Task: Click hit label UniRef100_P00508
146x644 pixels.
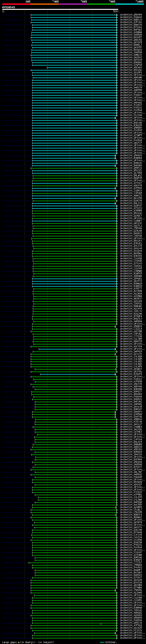Action: [131, 140]
